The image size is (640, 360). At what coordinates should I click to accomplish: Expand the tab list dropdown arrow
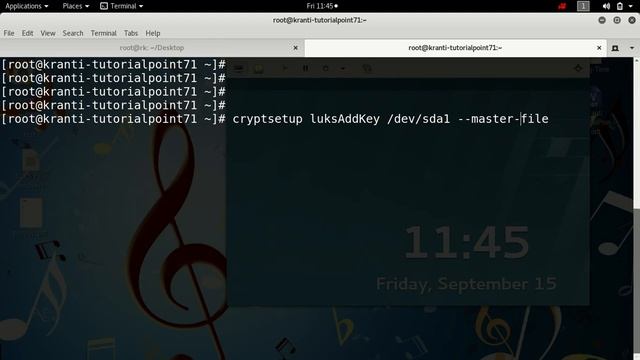(632, 48)
